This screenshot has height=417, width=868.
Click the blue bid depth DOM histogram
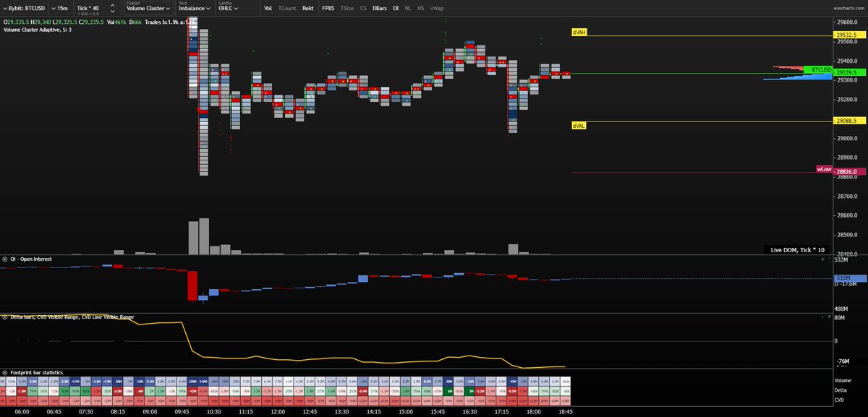pyautogui.click(x=798, y=77)
